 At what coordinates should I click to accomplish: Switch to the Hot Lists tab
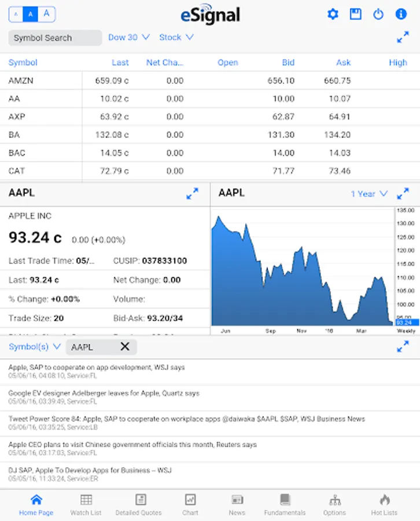click(x=384, y=504)
